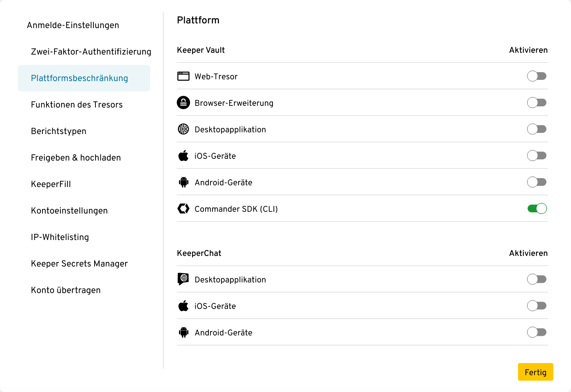The height and width of the screenshot is (392, 571).
Task: Open Anmelde-Einstellungen in the sidebar
Action: coord(73,25)
